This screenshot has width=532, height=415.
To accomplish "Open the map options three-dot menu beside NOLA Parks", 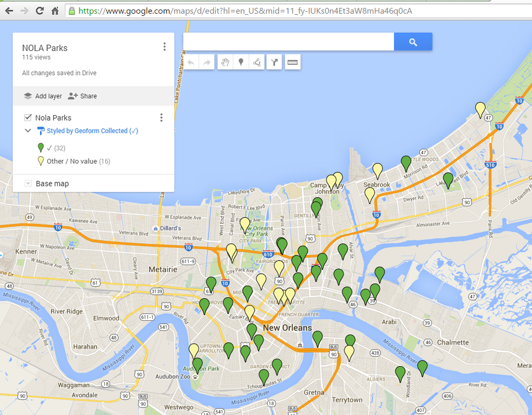I will [x=164, y=46].
